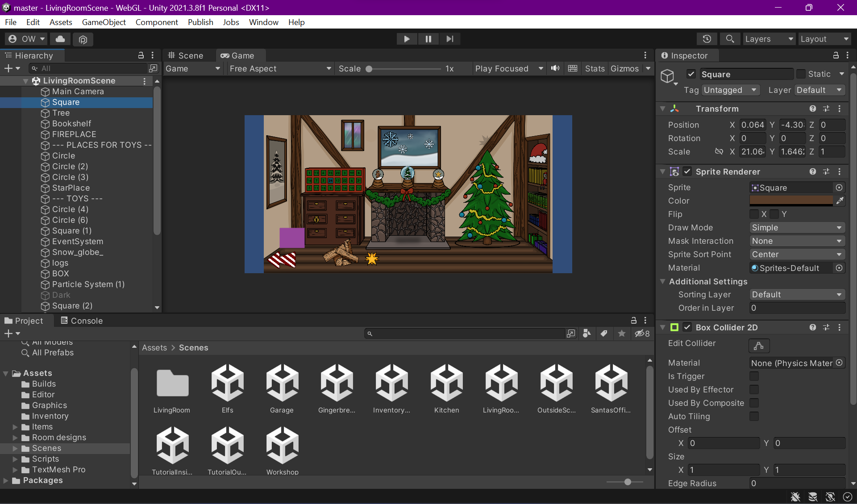Switch to the Console tab
857x504 pixels.
(x=82, y=321)
